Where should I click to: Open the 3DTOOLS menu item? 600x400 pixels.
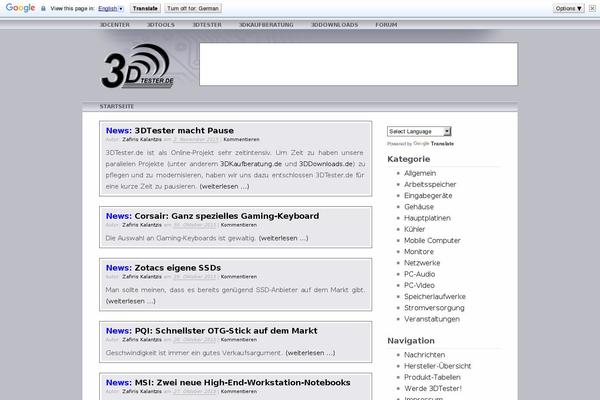161,24
